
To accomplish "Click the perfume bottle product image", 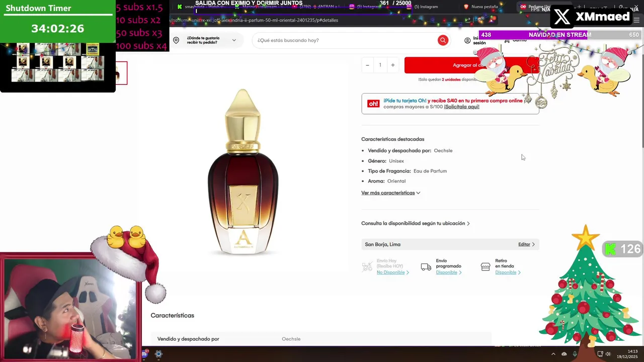I will coord(243,172).
